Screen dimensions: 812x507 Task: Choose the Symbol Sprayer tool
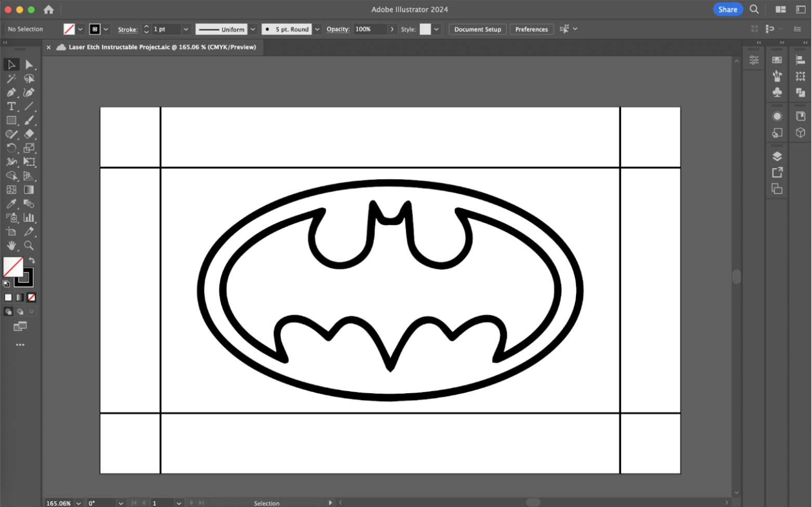11,218
